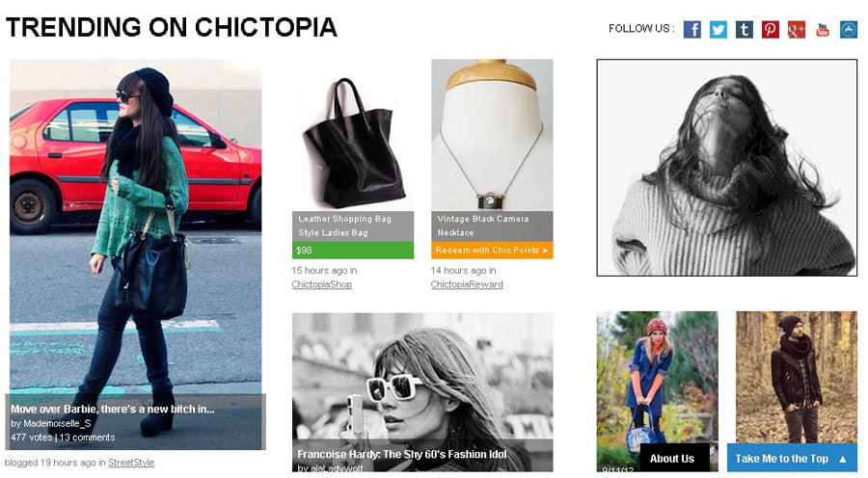Open the black-and-white knit sweater photo
This screenshot has width=868, height=478.
point(727,168)
